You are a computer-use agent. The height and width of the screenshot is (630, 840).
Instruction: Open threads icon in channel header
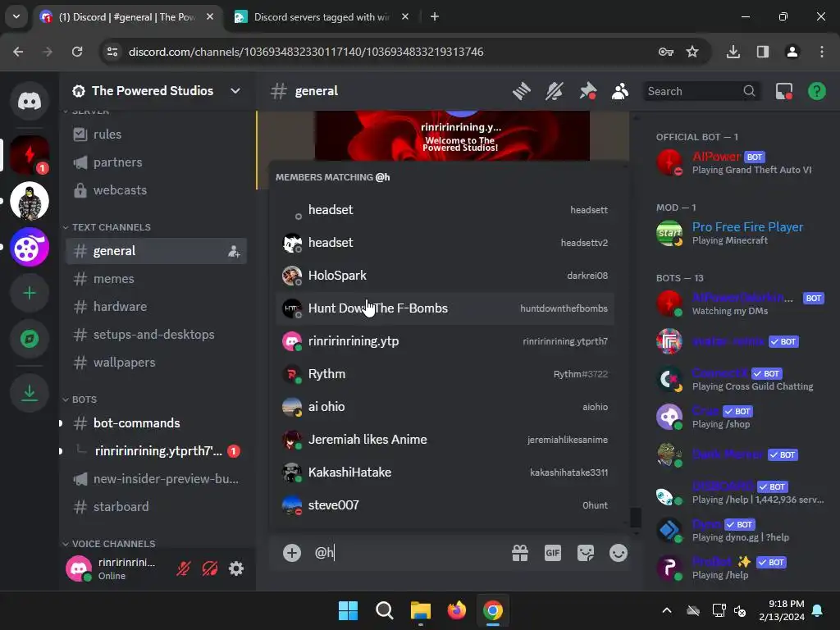[521, 91]
